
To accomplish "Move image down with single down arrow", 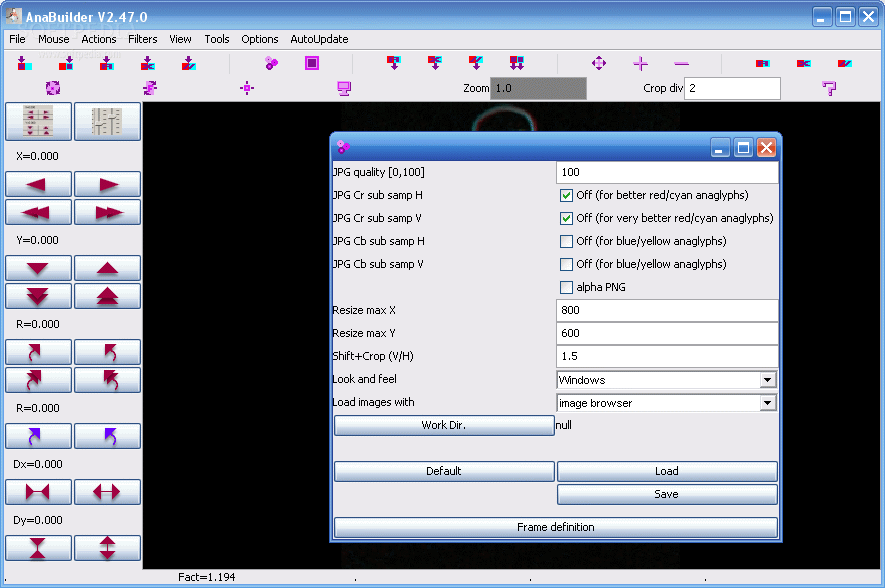I will coord(38,268).
